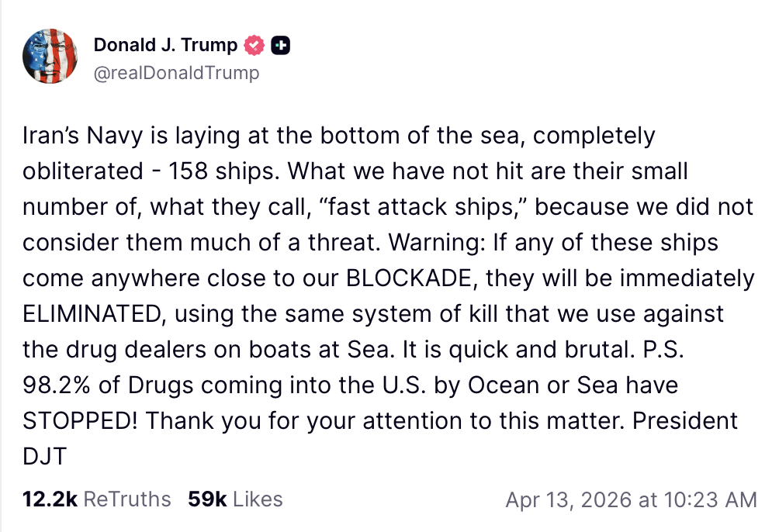Click the "DJT" signature on last line
779x532 pixels.
point(44,457)
